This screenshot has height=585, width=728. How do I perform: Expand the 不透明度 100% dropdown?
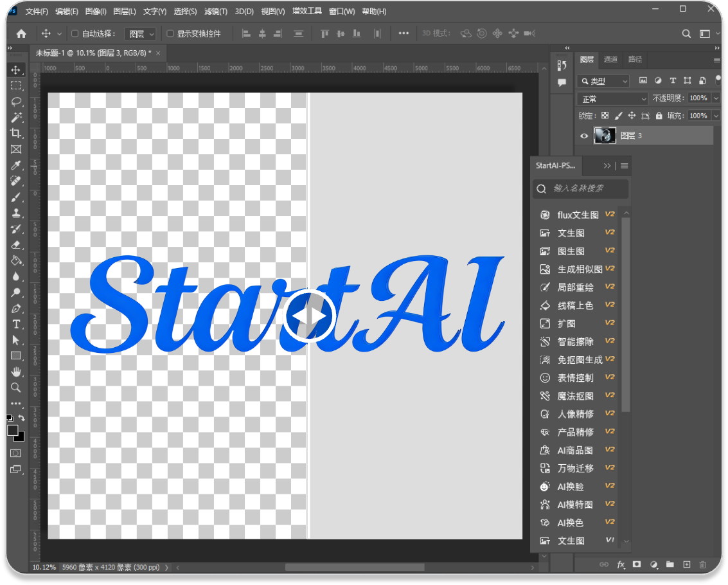(x=714, y=98)
